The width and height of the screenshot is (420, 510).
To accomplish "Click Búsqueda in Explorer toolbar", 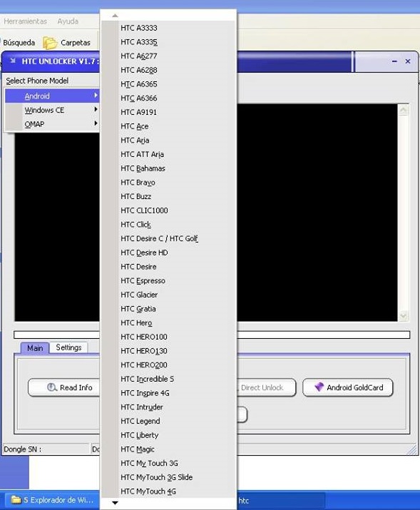I will coord(19,43).
